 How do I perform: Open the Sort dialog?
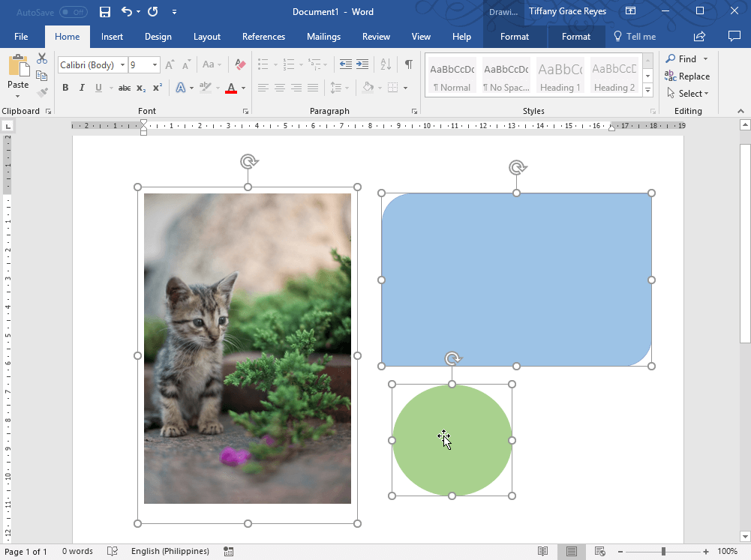tap(385, 64)
